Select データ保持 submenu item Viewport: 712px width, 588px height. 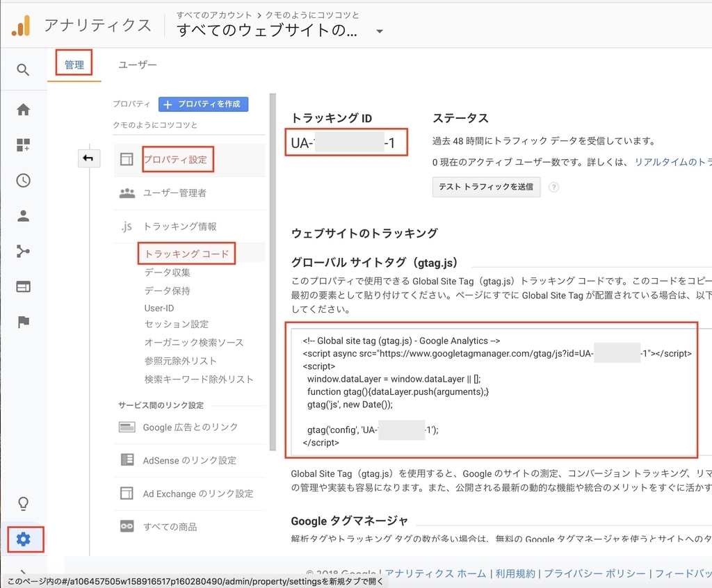pyautogui.click(x=167, y=291)
